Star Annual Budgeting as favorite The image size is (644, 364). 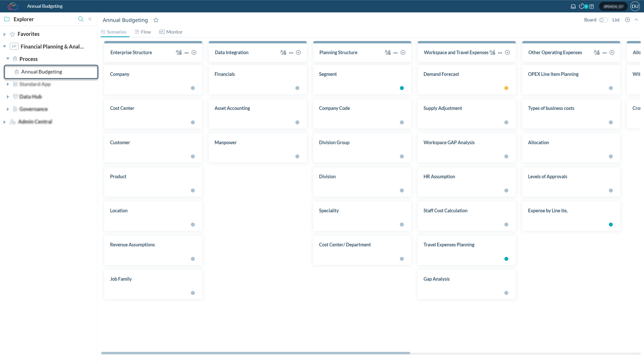156,20
